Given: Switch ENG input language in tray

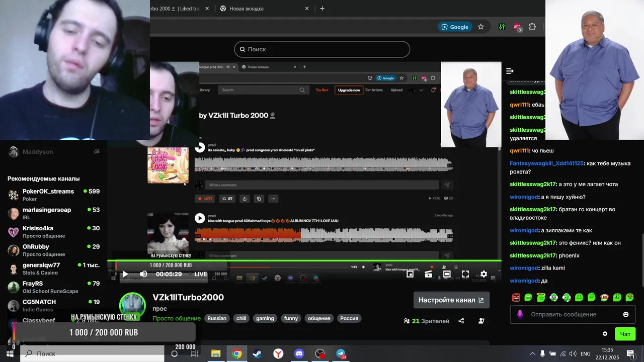Looking at the screenshot, I should point(586,353).
